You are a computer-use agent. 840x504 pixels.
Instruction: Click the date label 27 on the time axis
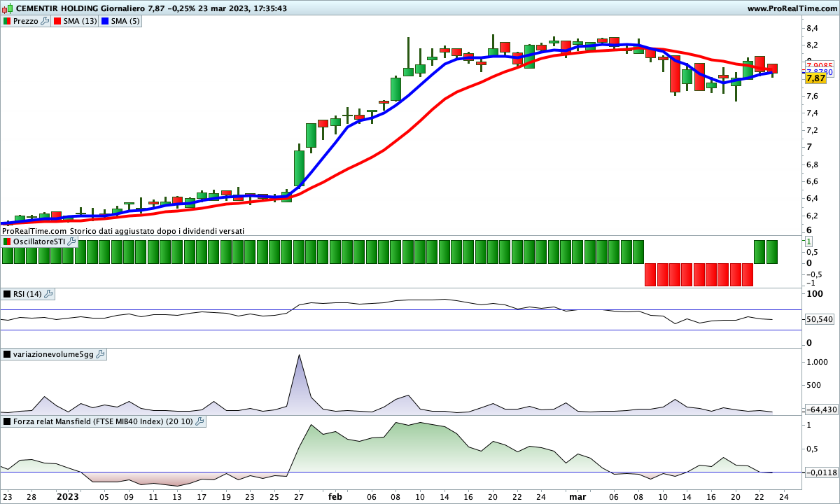pos(299,496)
